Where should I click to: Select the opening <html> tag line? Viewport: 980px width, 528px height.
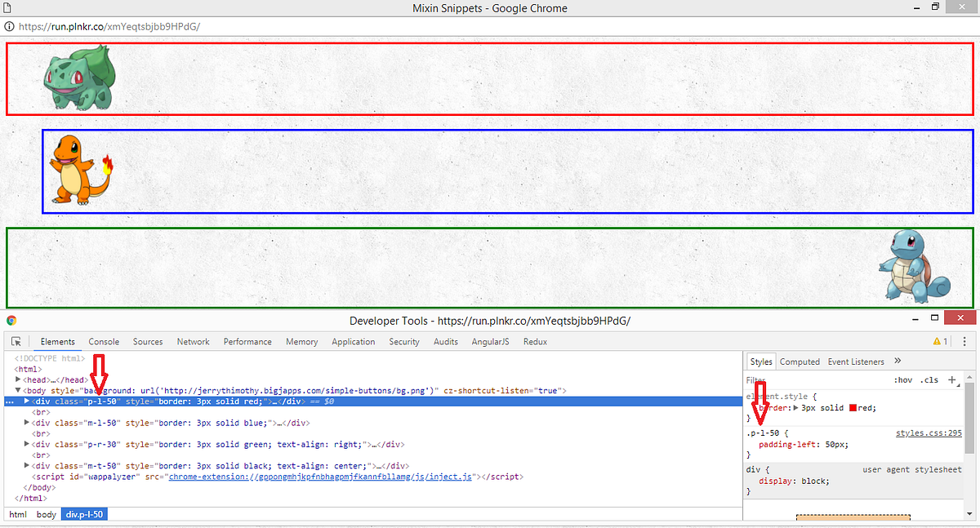pyautogui.click(x=26, y=369)
